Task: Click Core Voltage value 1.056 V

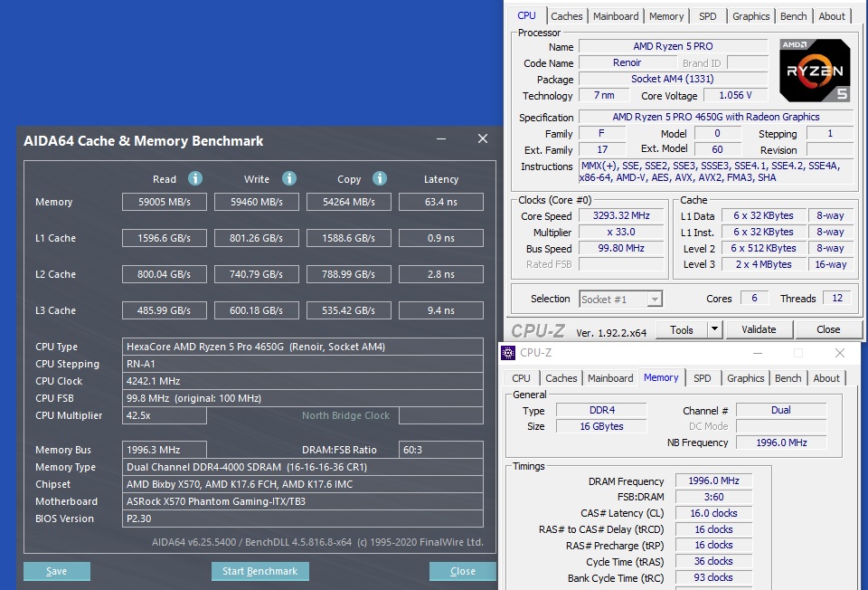Action: pyautogui.click(x=736, y=95)
